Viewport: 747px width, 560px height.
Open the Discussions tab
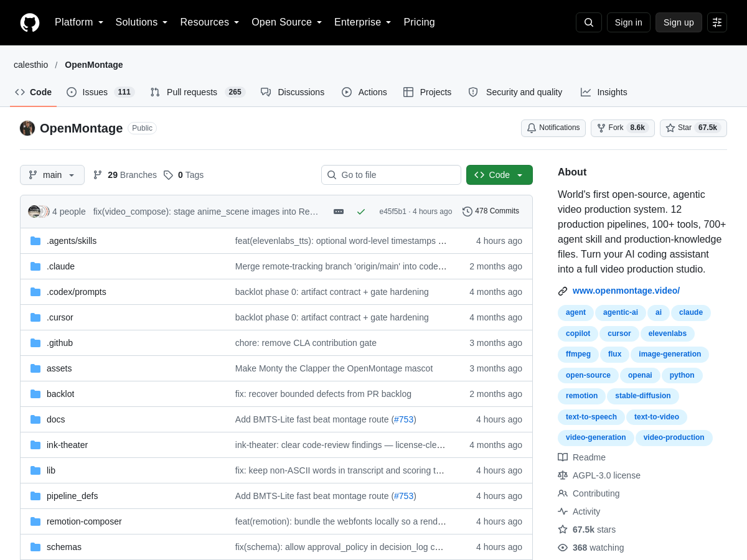coord(293,92)
